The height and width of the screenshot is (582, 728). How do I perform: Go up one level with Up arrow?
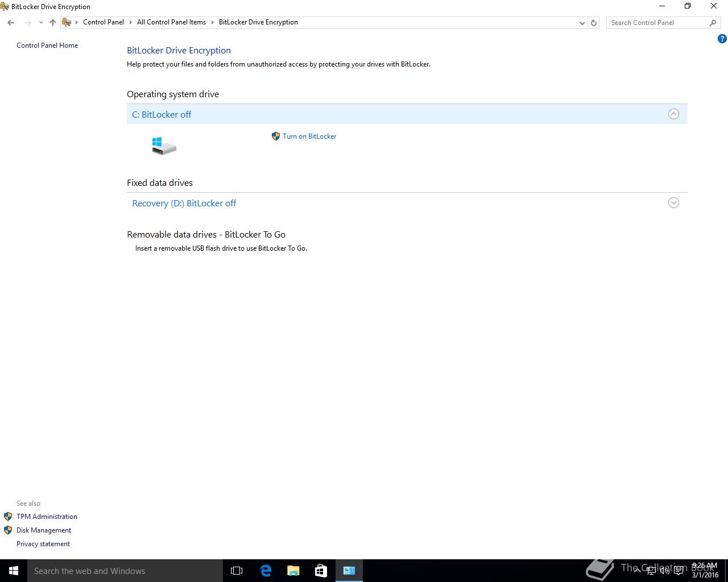pos(53,23)
